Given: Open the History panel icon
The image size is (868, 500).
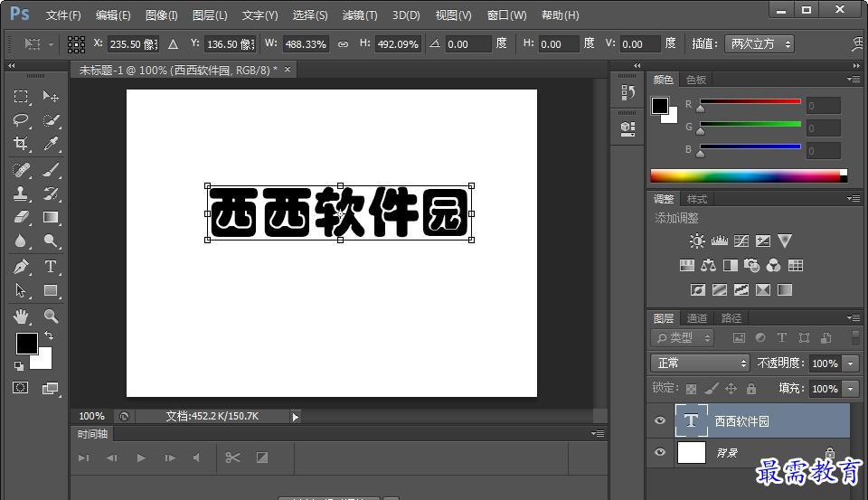Looking at the screenshot, I should tap(627, 92).
